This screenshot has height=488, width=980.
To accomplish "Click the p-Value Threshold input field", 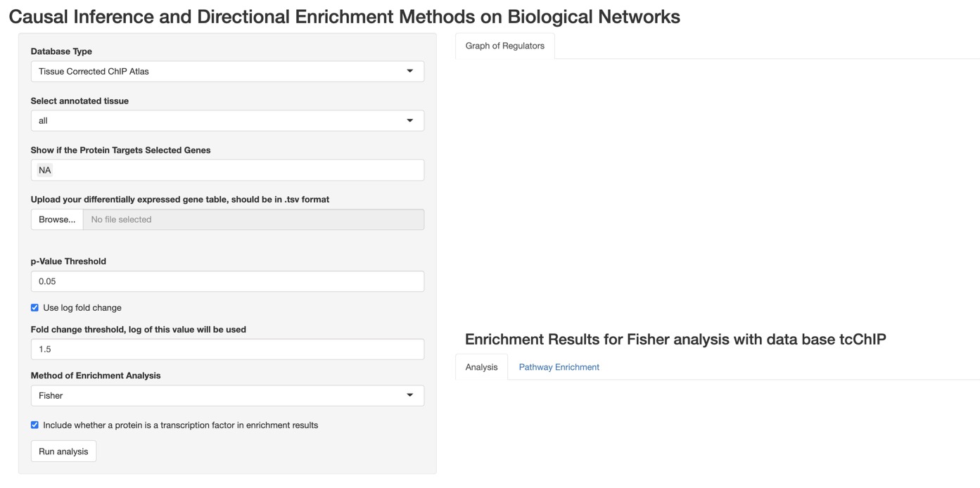I will 227,281.
